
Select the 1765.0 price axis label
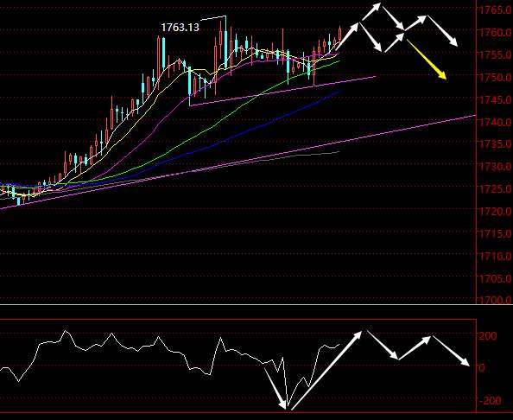[x=496, y=10]
